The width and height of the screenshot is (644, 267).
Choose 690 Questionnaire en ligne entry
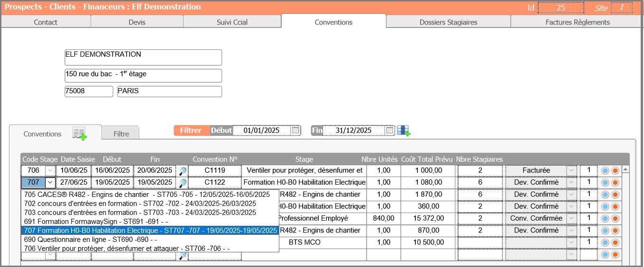[x=150, y=239]
